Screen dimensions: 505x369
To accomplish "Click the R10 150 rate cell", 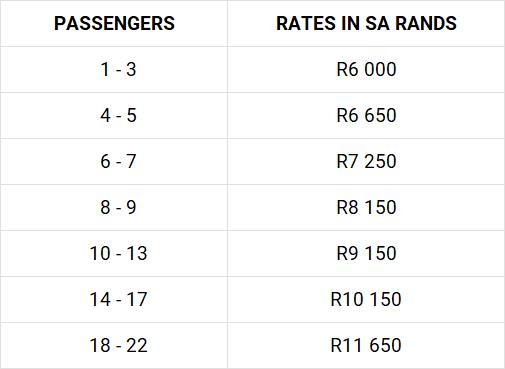I will [366, 299].
